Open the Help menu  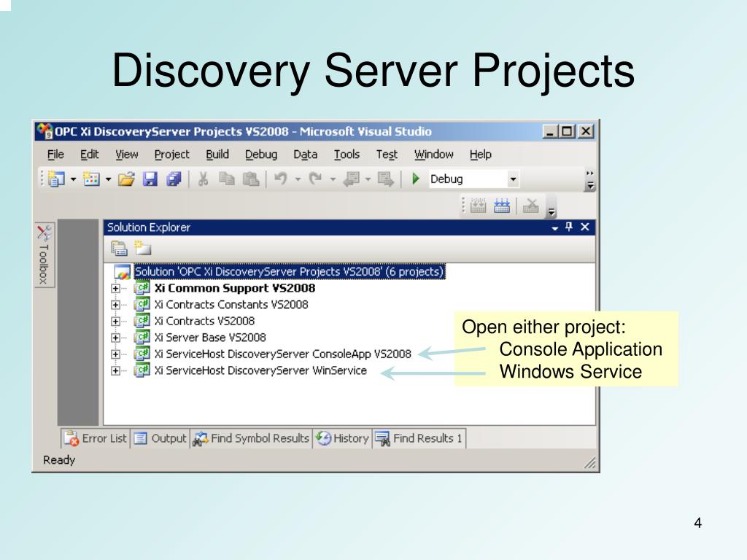(480, 155)
